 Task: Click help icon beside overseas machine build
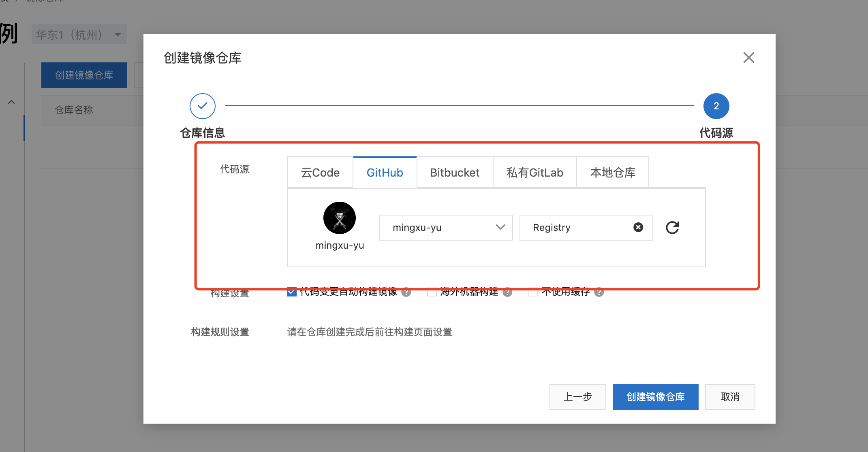[x=507, y=292]
